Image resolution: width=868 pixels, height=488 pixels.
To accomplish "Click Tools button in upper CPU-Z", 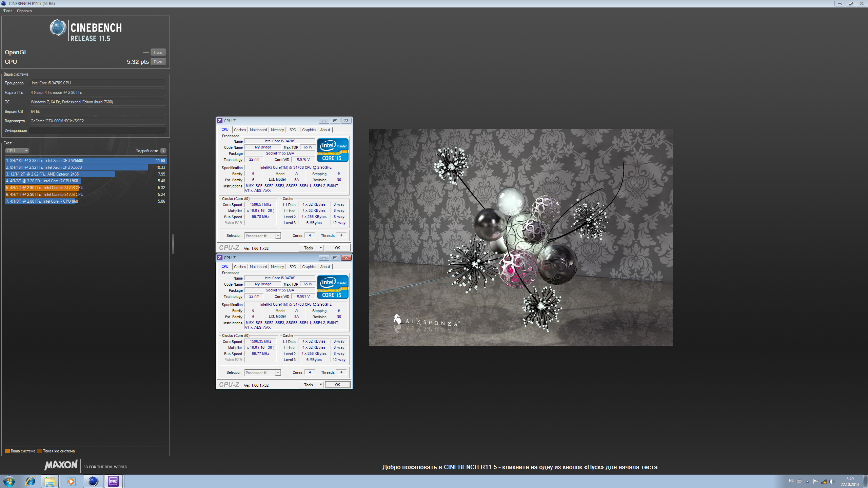I will tap(309, 248).
